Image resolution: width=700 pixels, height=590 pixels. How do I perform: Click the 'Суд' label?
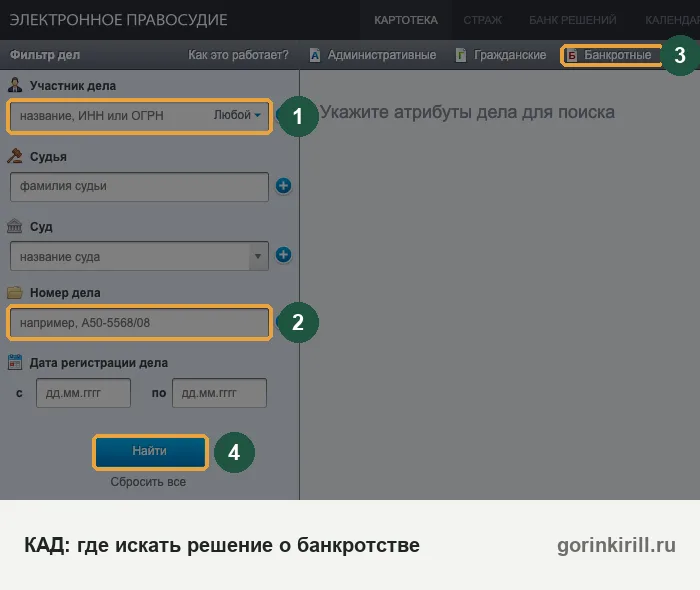41,227
